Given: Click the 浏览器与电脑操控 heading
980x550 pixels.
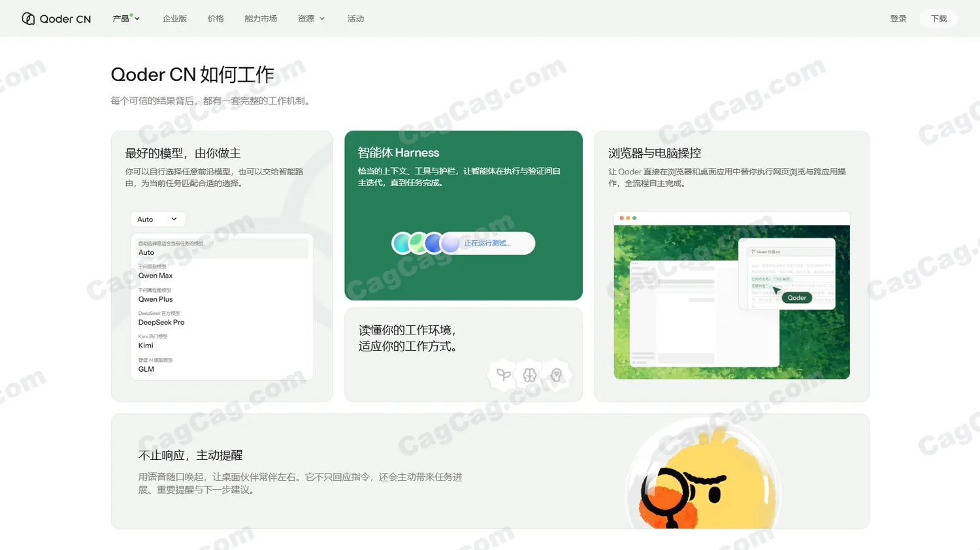Looking at the screenshot, I should point(655,154).
